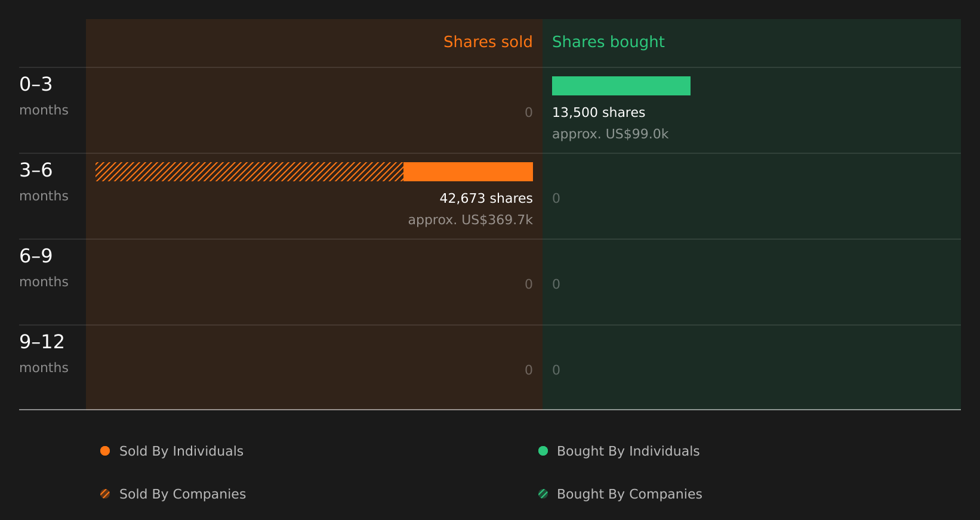The width and height of the screenshot is (980, 520).
Task: Click the 42,673 shares value
Action: (x=486, y=199)
